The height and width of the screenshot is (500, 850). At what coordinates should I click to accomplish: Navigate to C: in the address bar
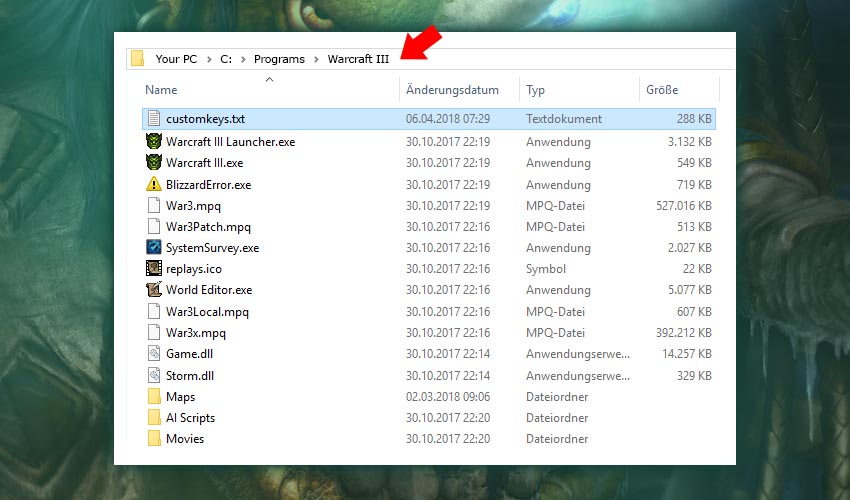(226, 59)
